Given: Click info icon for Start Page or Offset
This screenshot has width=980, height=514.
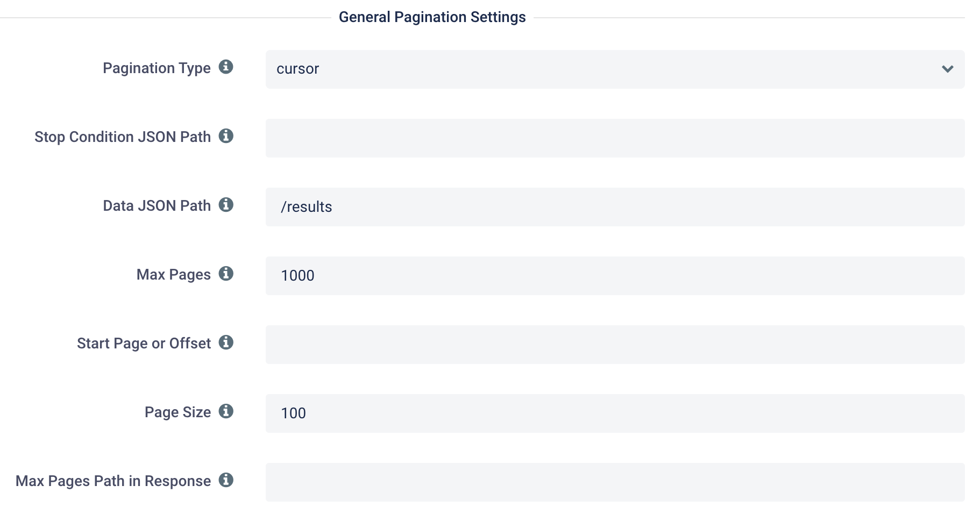Looking at the screenshot, I should 226,342.
